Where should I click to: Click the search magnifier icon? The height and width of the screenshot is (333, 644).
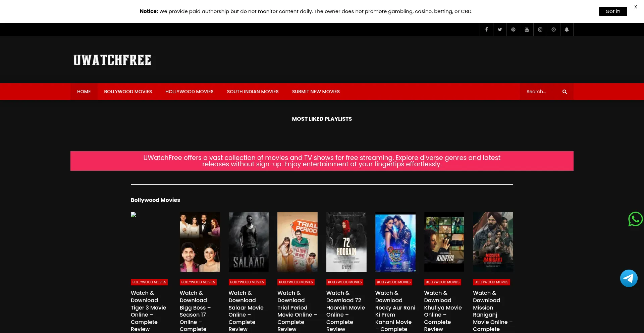click(565, 92)
